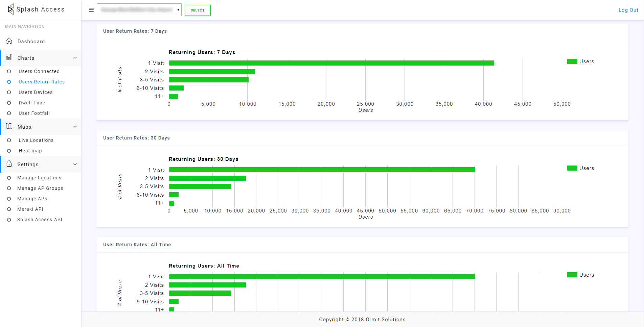This screenshot has height=327, width=644.
Task: Click the circle icon beside Meraki API
Action: pyautogui.click(x=9, y=209)
